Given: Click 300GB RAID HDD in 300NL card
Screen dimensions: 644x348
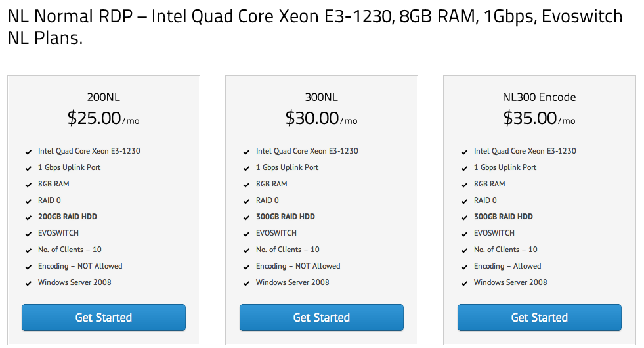Looking at the screenshot, I should click(x=286, y=217).
